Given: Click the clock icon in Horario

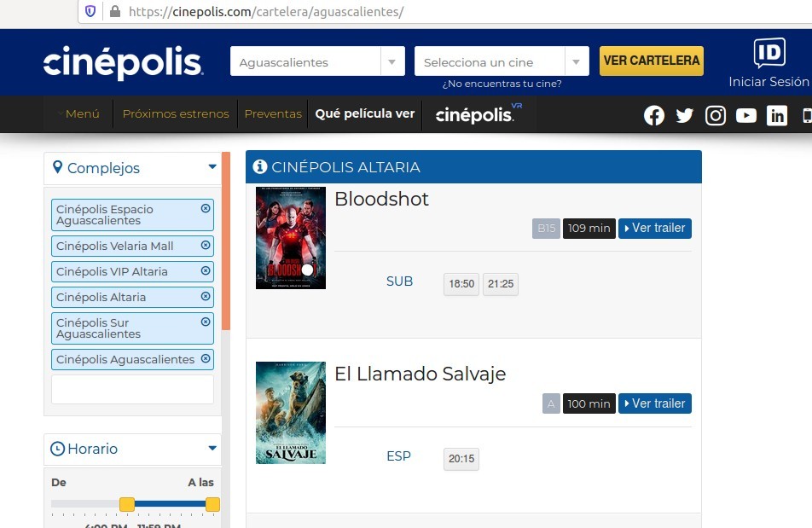Looking at the screenshot, I should [57, 449].
